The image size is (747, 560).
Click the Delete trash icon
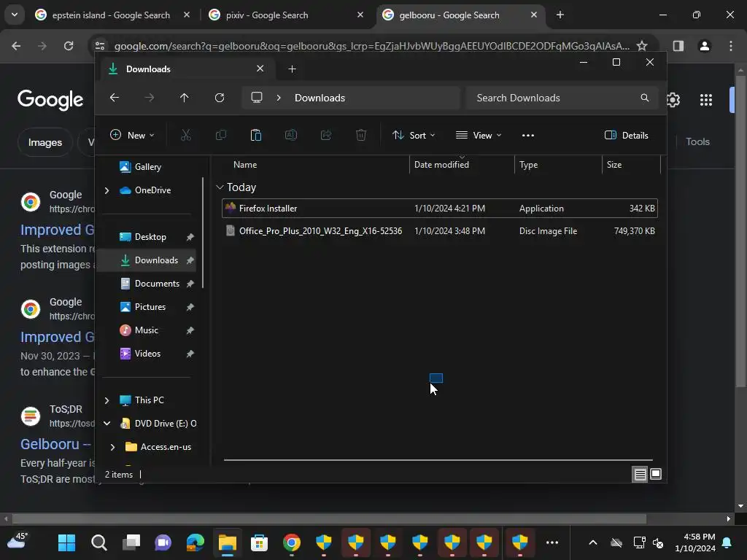point(361,135)
